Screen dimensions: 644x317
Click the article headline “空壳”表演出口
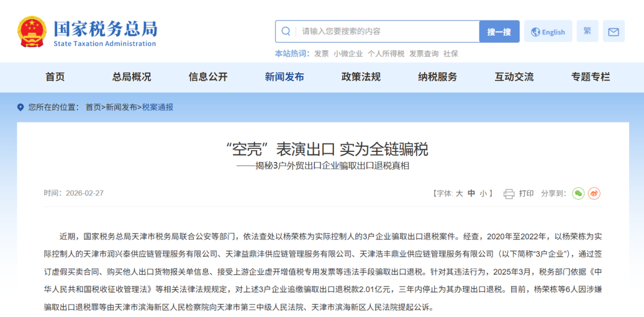point(327,150)
